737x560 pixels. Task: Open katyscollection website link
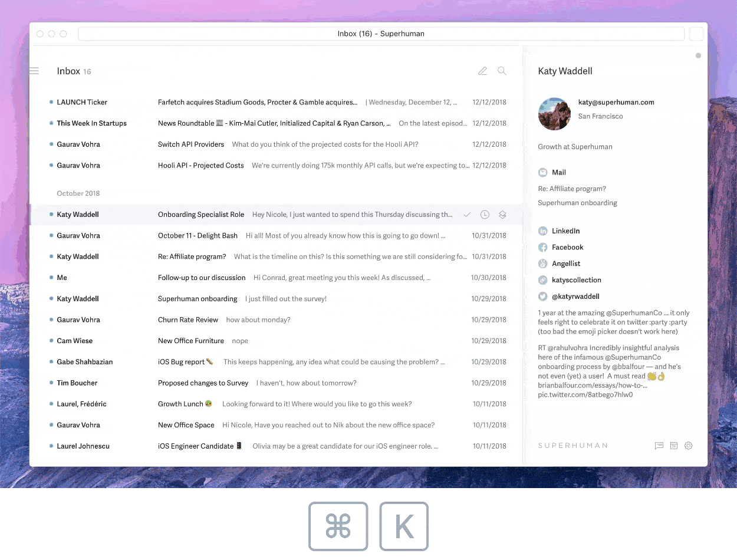577,280
